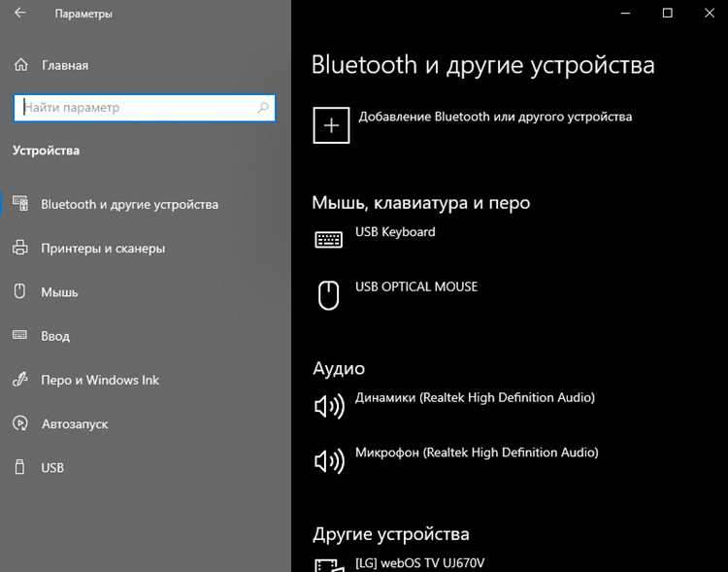
Task: Minimize the Параметры window
Action: 625,13
